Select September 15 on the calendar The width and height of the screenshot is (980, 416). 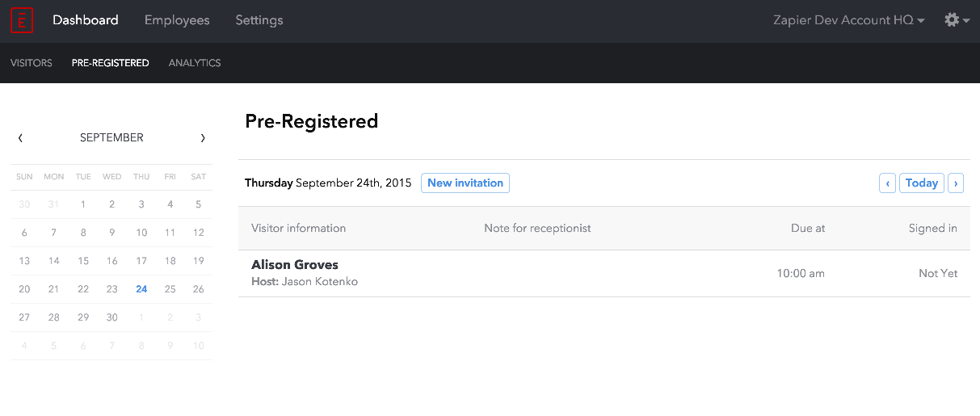tap(83, 261)
